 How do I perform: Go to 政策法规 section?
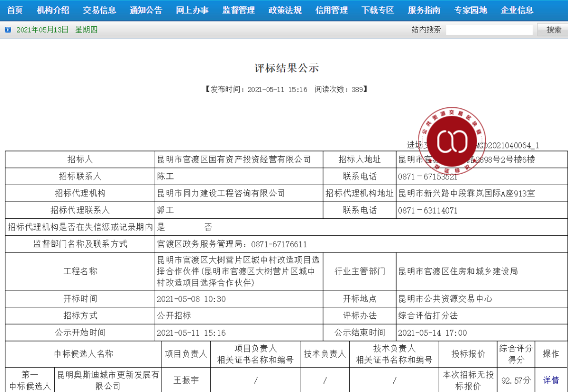tap(285, 10)
